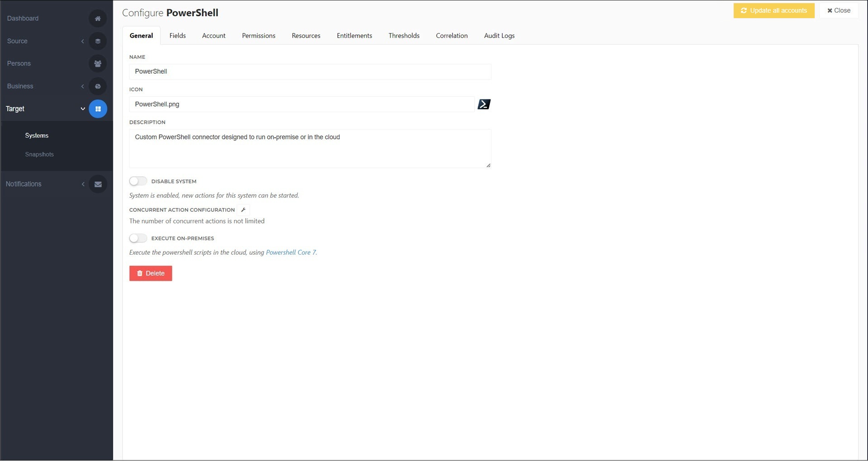Click the Target grid icon
Image resolution: width=868 pixels, height=461 pixels.
tap(98, 109)
